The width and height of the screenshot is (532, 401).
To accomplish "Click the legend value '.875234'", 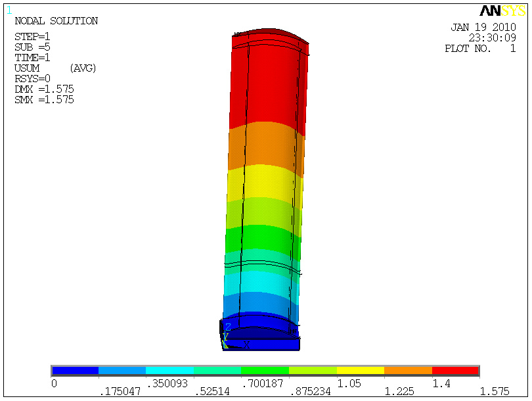I will click(311, 392).
